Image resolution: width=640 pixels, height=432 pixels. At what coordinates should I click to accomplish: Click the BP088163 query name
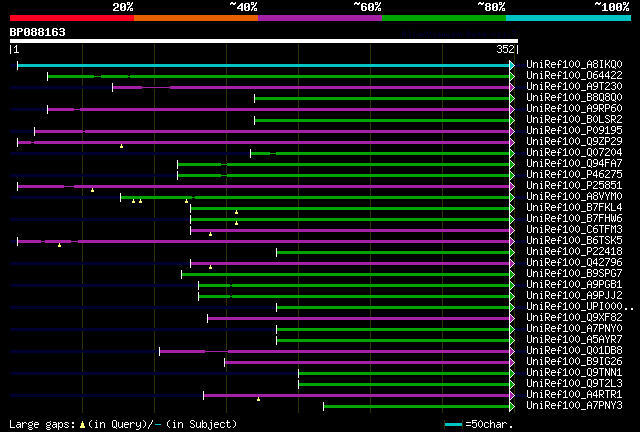[38, 32]
